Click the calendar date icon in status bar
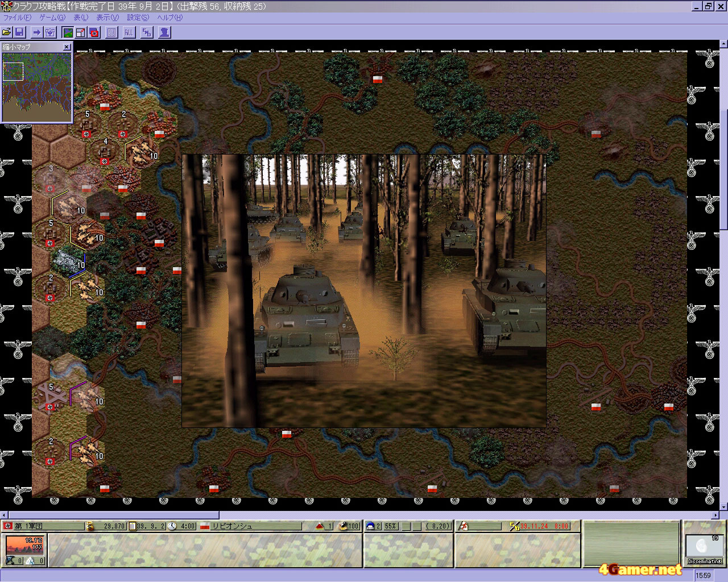The image size is (728, 582). 132,526
